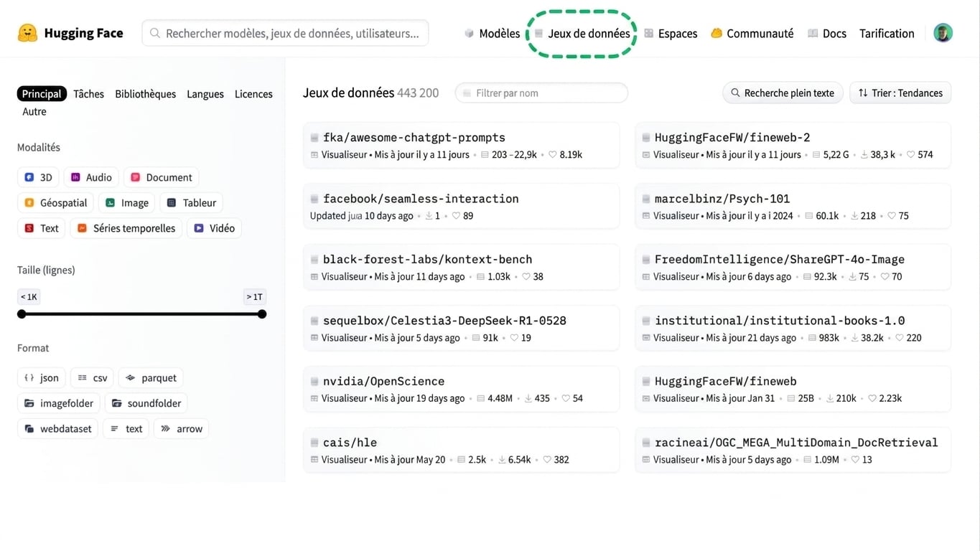This screenshot has width=980, height=551.
Task: Click the arrow format icon
Action: click(166, 429)
